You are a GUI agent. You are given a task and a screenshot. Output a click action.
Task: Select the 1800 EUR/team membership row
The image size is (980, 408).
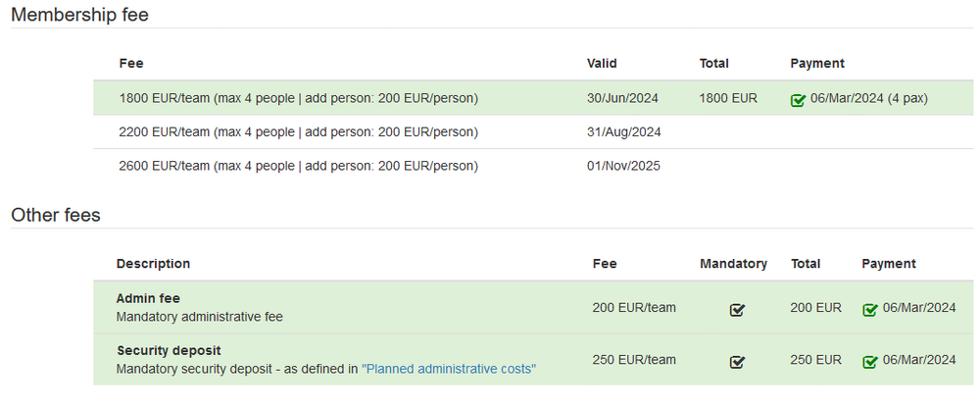532,98
